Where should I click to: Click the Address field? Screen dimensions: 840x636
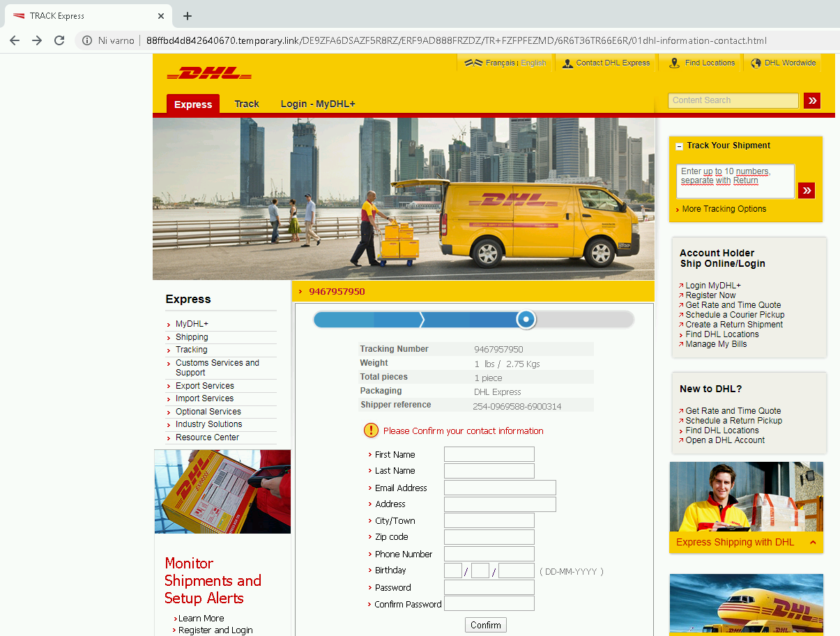[x=500, y=504]
